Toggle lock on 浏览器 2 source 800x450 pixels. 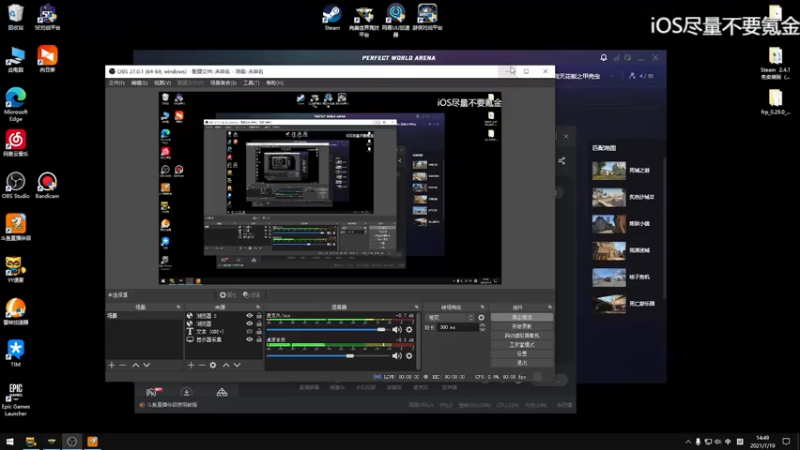tap(259, 316)
